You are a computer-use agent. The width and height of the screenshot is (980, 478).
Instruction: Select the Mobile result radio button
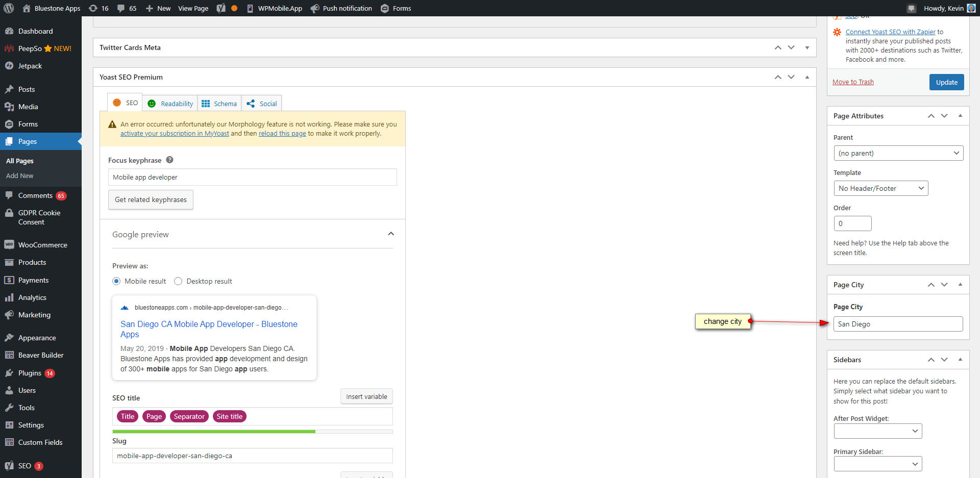tap(116, 281)
